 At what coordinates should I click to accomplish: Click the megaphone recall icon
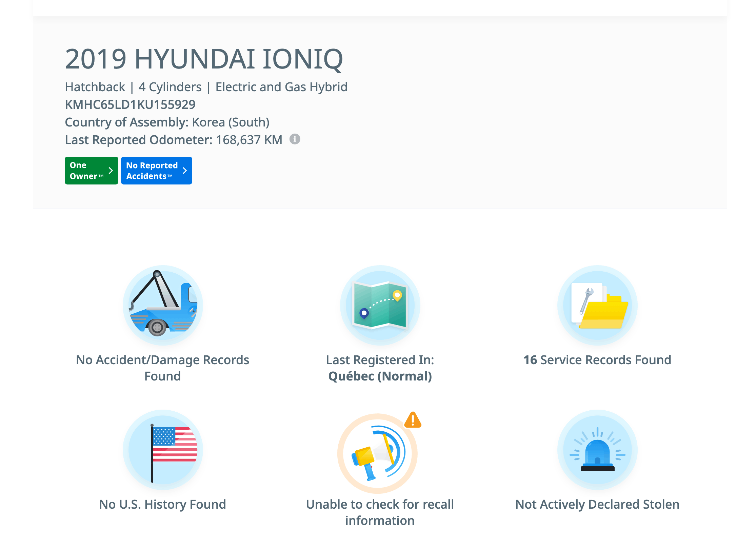coord(377,453)
